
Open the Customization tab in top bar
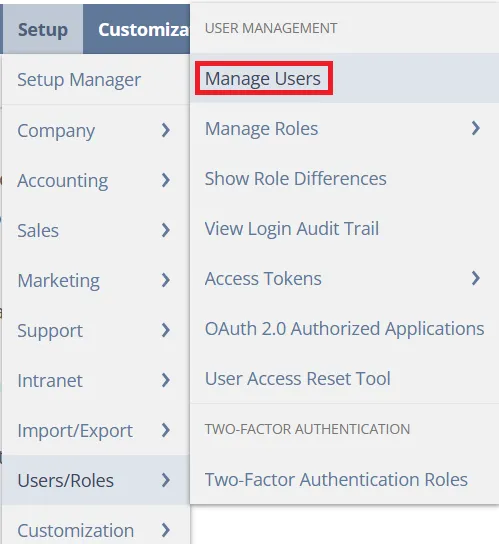tap(136, 29)
